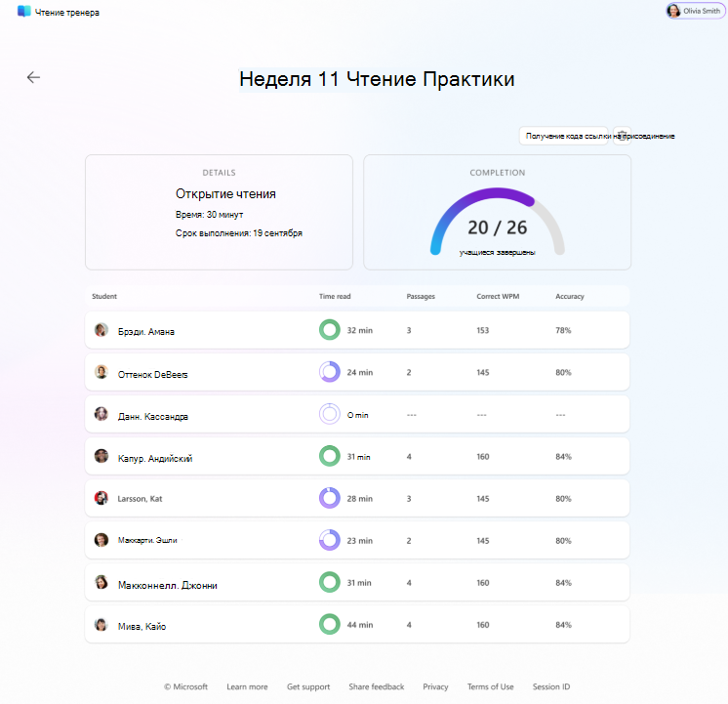Click Макконнелл's 31 min progress ring
This screenshot has height=704, width=728.
330,582
